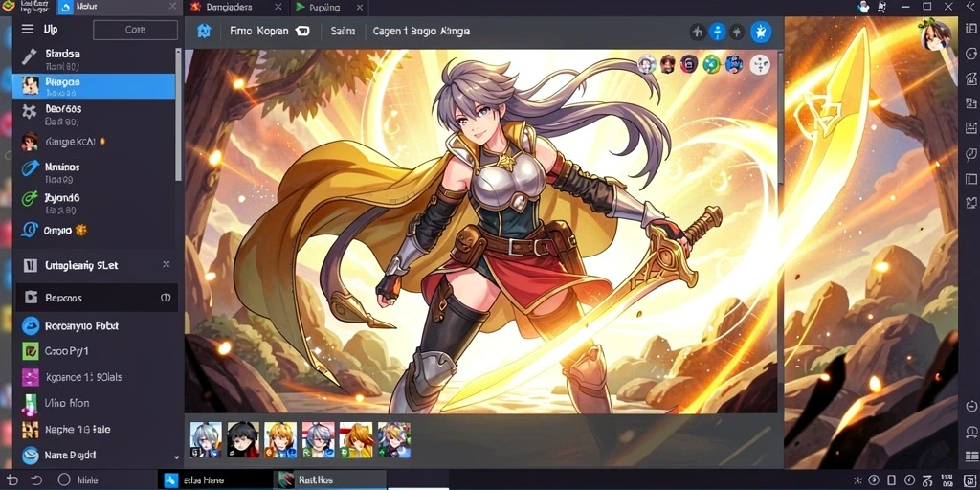Click the Core button in the sidebar
The height and width of the screenshot is (490, 980).
(135, 30)
